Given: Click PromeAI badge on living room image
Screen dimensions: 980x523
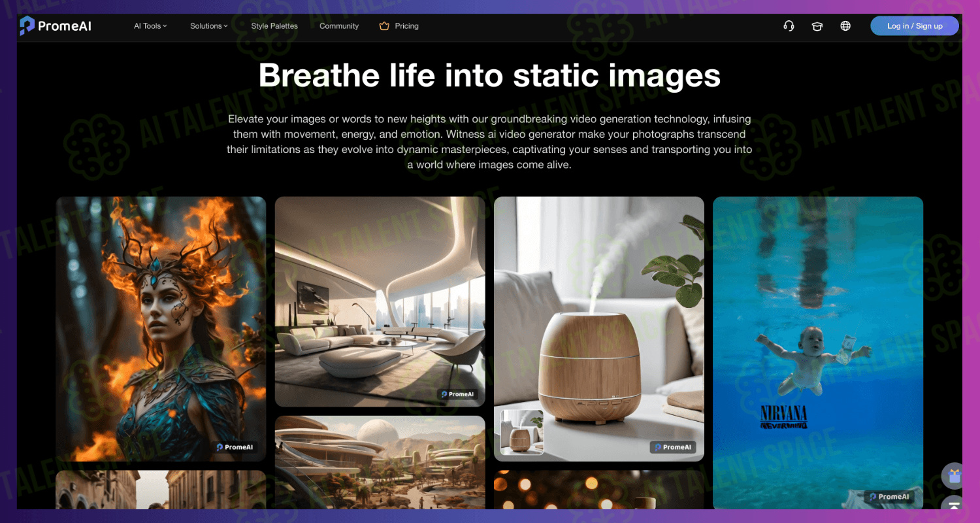Looking at the screenshot, I should tap(457, 394).
